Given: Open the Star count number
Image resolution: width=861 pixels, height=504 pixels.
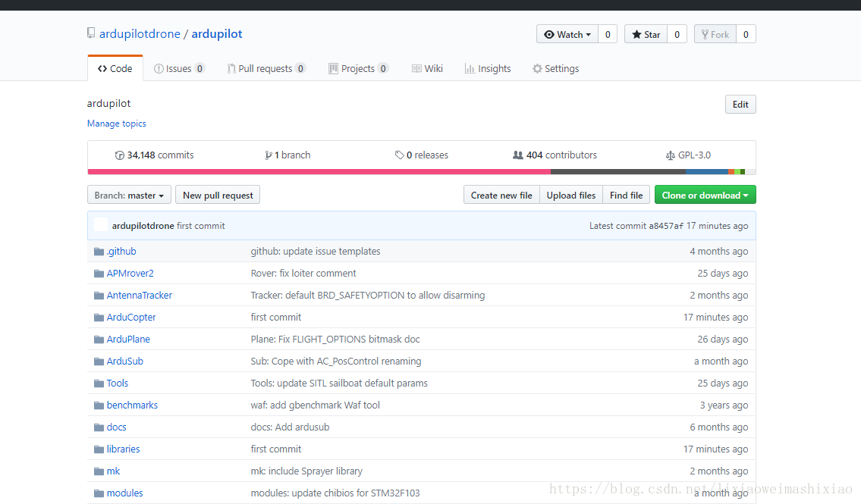Looking at the screenshot, I should tap(677, 34).
